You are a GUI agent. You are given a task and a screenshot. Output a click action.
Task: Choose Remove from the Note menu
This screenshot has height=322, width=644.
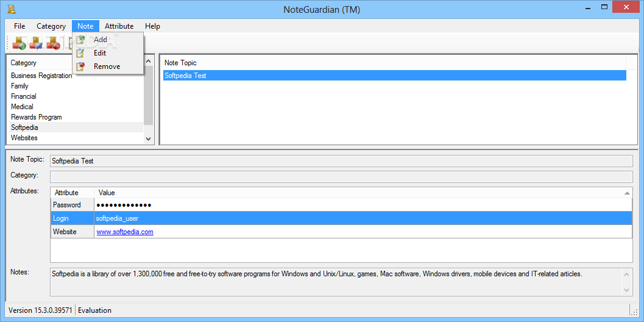[x=108, y=66]
